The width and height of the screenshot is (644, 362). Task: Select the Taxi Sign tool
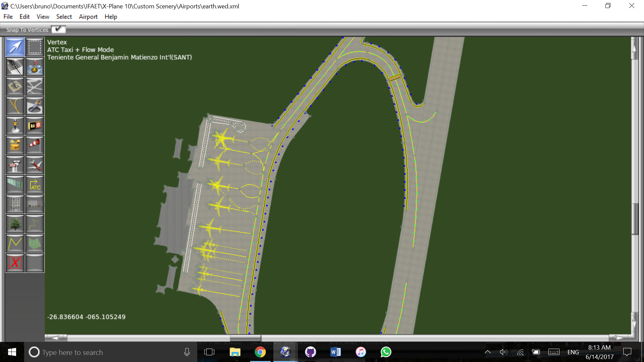pyautogui.click(x=35, y=126)
